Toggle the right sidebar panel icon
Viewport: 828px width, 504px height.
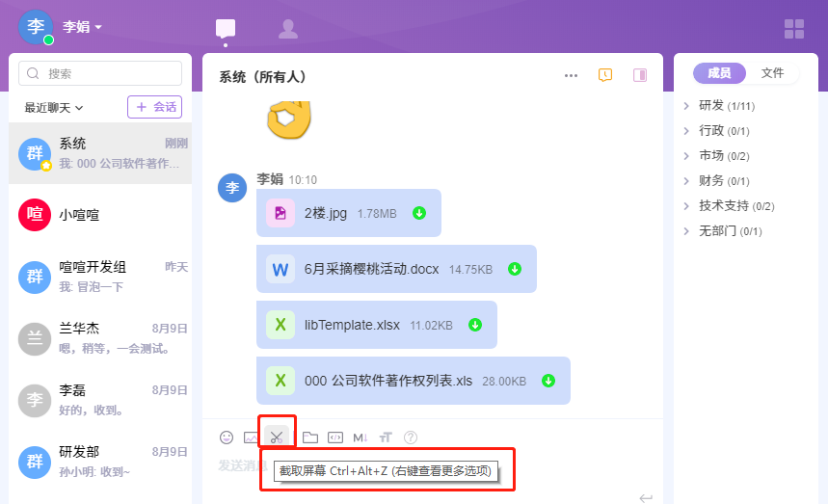coord(639,75)
